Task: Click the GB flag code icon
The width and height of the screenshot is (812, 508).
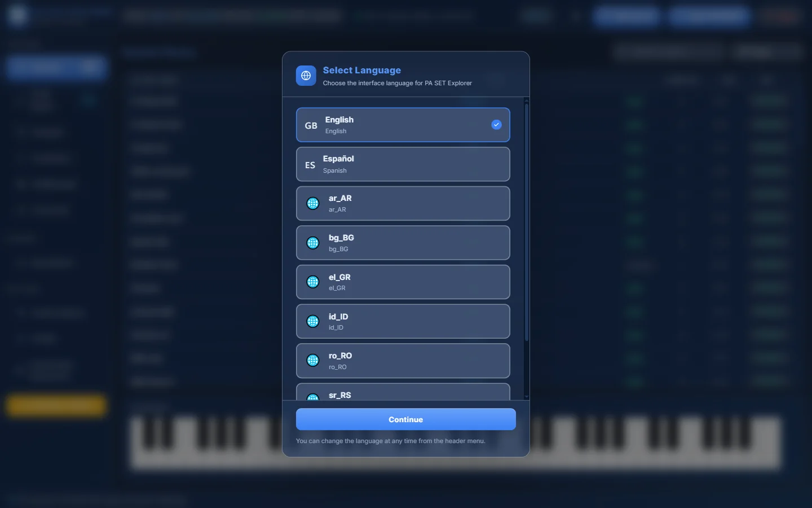Action: point(311,125)
